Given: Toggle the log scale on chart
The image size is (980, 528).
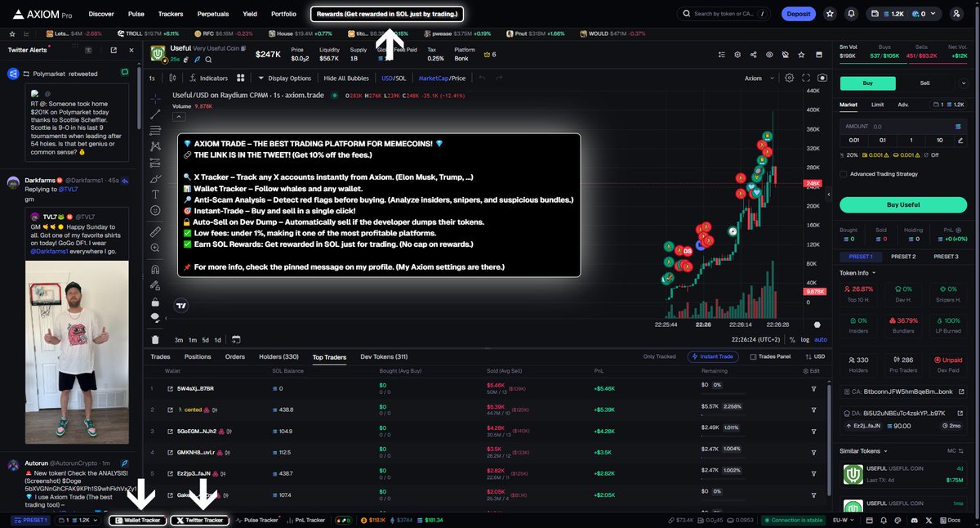Looking at the screenshot, I should pos(804,339).
